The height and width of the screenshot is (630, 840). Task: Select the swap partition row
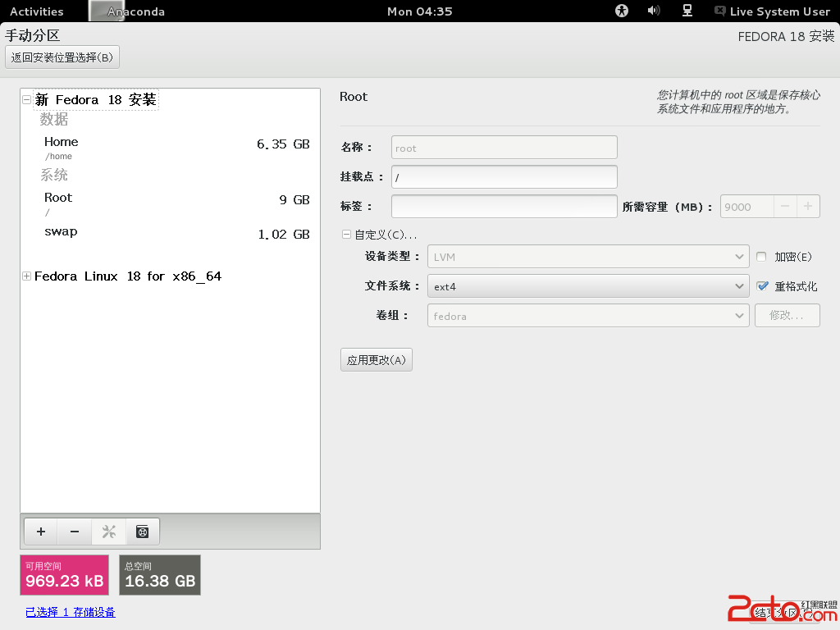coord(170,234)
